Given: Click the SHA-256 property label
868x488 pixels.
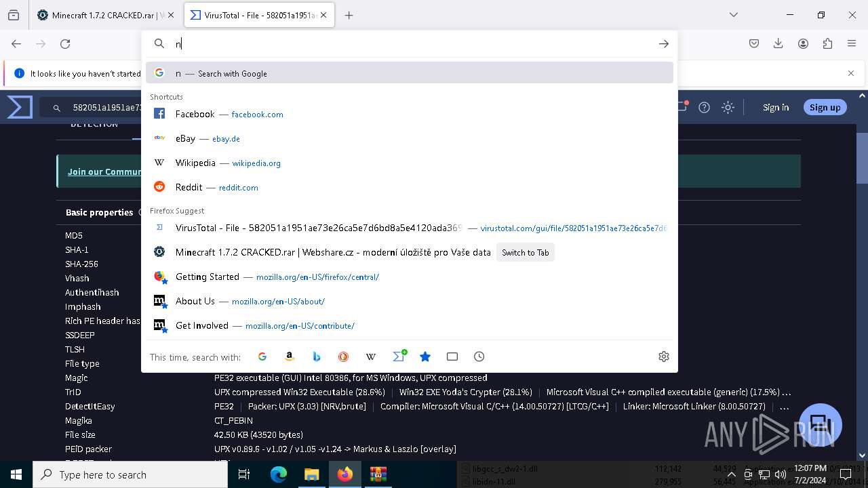Looking at the screenshot, I should [x=81, y=264].
